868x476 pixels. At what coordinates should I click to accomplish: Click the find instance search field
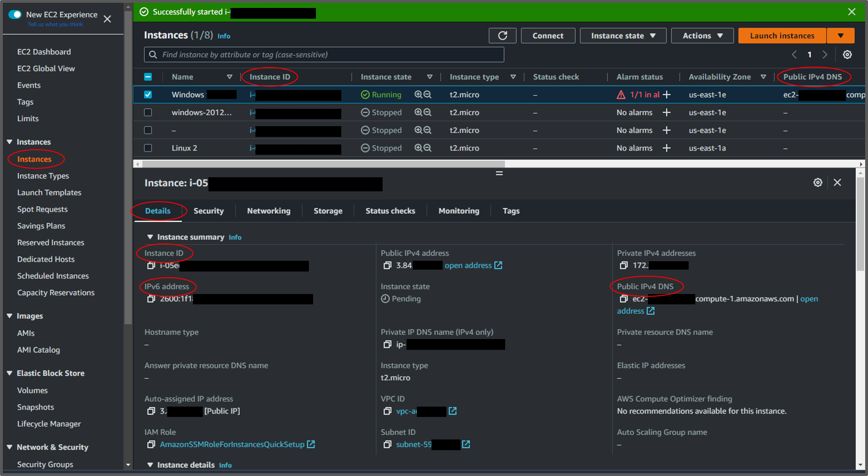coord(324,54)
